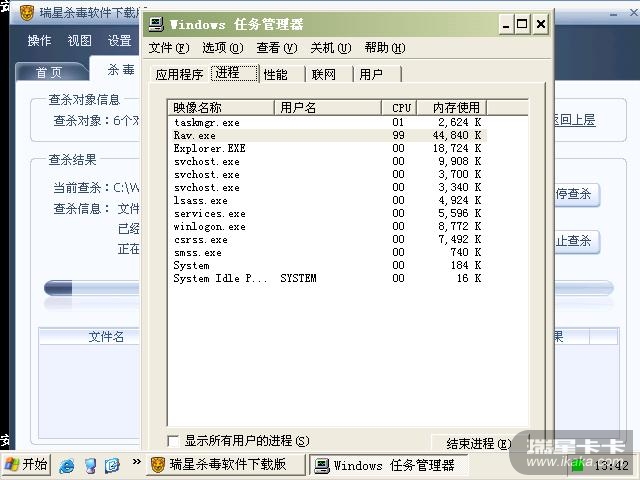Select the taskmgr.exe process row
The height and width of the screenshot is (480, 640).
(327, 122)
